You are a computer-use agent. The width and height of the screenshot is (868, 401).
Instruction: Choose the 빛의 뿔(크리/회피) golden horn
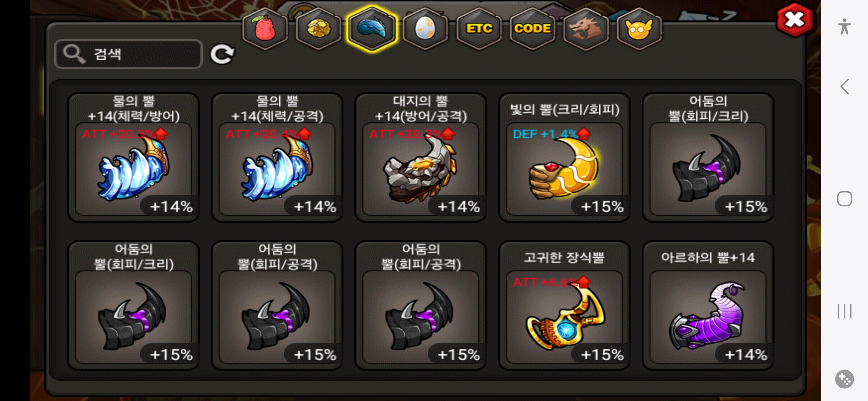[x=564, y=157]
